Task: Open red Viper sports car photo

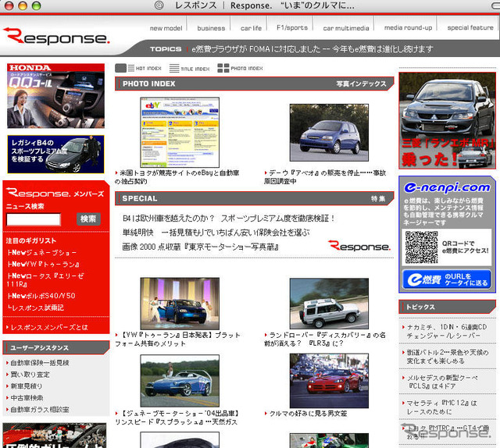Action: [329, 381]
